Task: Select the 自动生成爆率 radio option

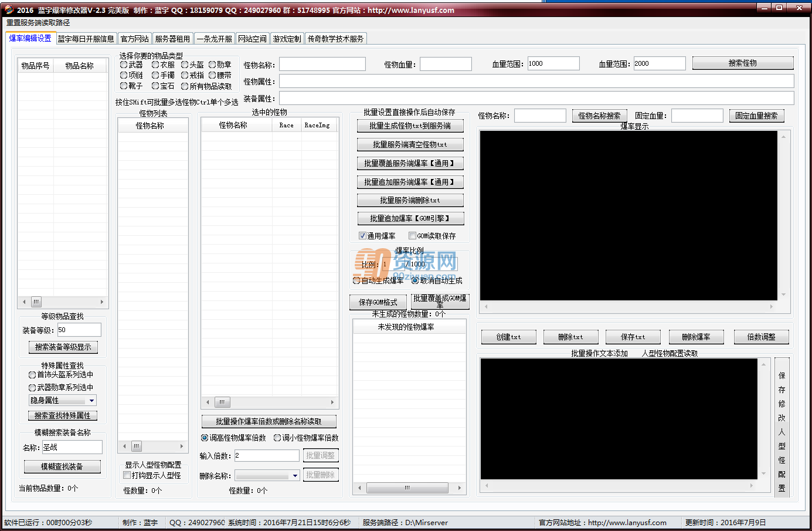Action: pos(356,280)
